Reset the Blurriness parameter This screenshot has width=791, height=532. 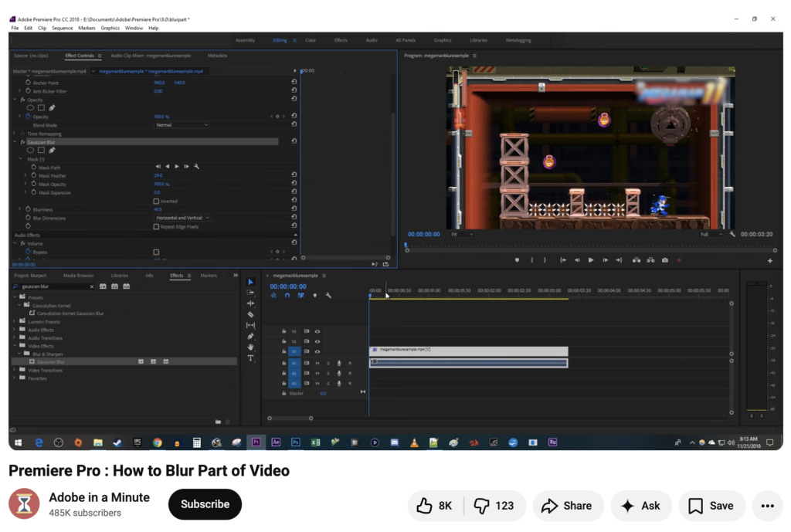pos(294,208)
